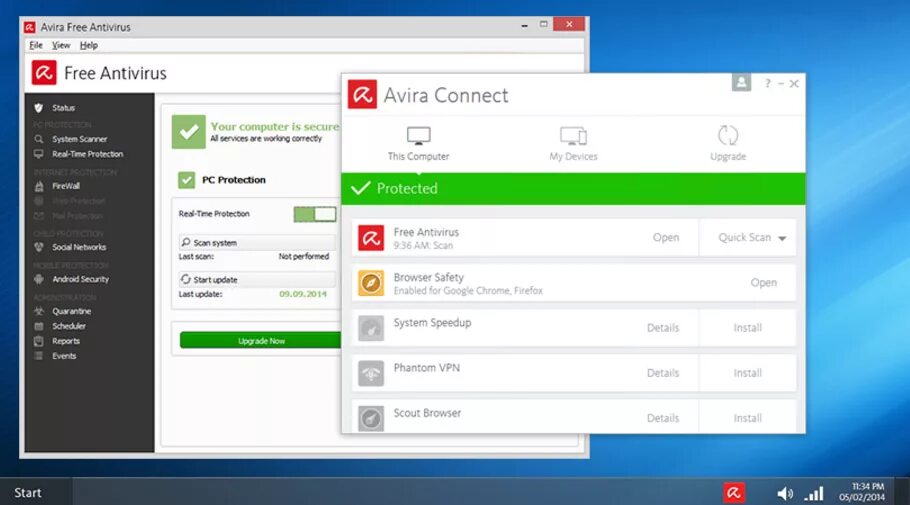Click the Upgrade Now button
The width and height of the screenshot is (910, 505).
(x=261, y=341)
